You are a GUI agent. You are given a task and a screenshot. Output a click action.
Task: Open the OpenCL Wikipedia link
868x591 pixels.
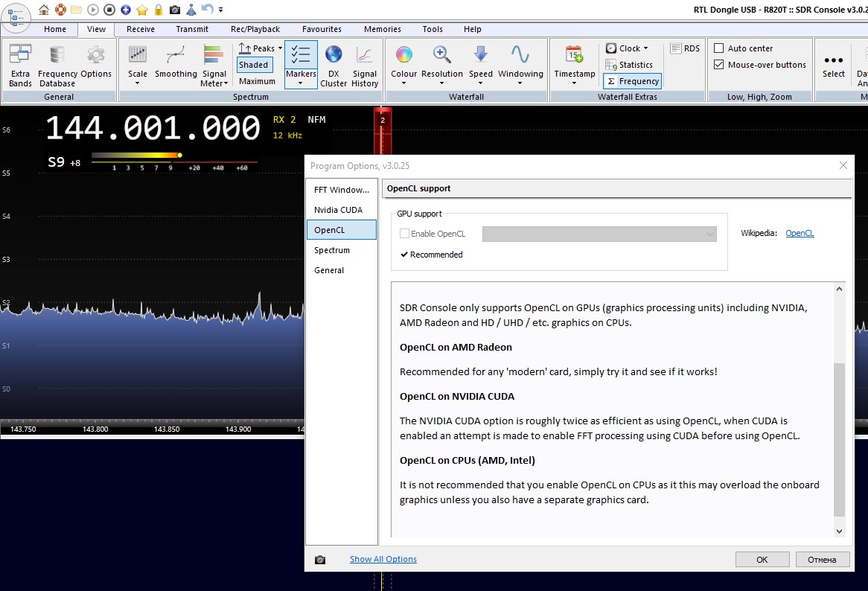click(x=800, y=233)
